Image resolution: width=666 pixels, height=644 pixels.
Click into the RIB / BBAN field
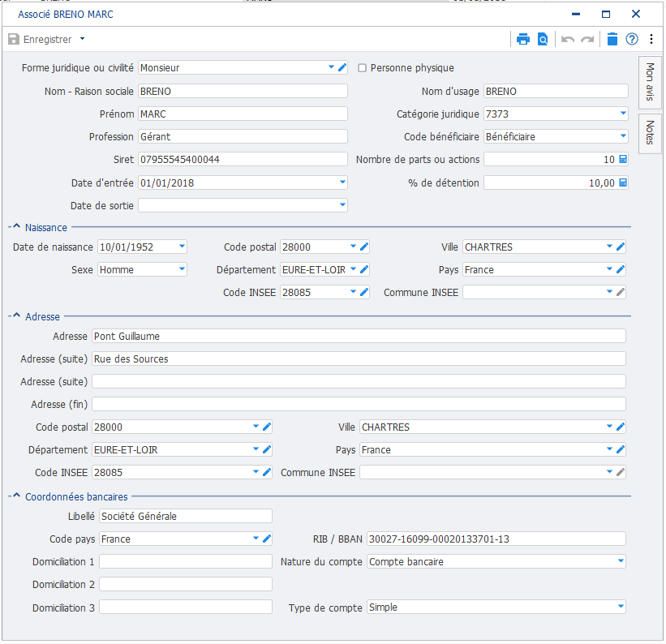click(495, 539)
